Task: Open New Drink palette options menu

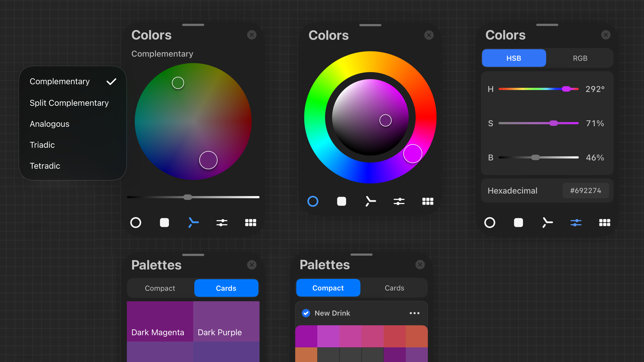Action: pos(415,313)
